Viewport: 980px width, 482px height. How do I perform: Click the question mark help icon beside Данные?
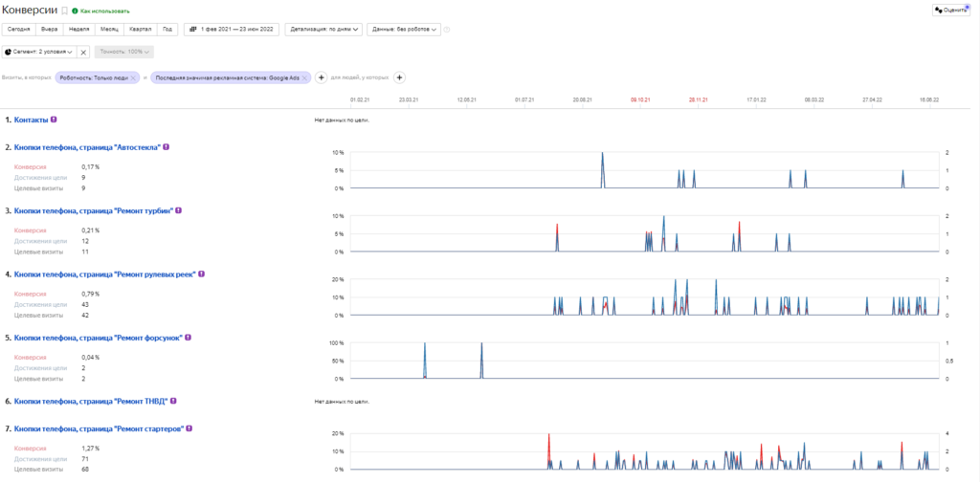click(446, 30)
